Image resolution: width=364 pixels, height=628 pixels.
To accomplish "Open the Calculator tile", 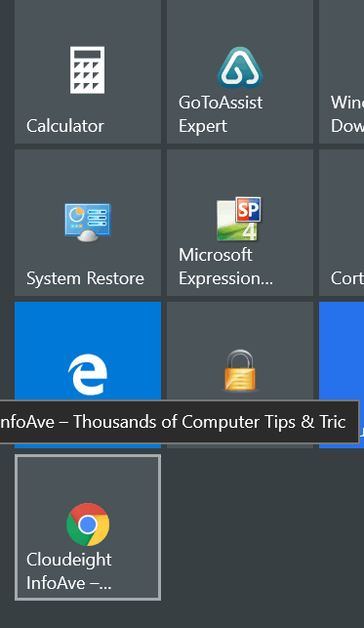I will (x=88, y=71).
